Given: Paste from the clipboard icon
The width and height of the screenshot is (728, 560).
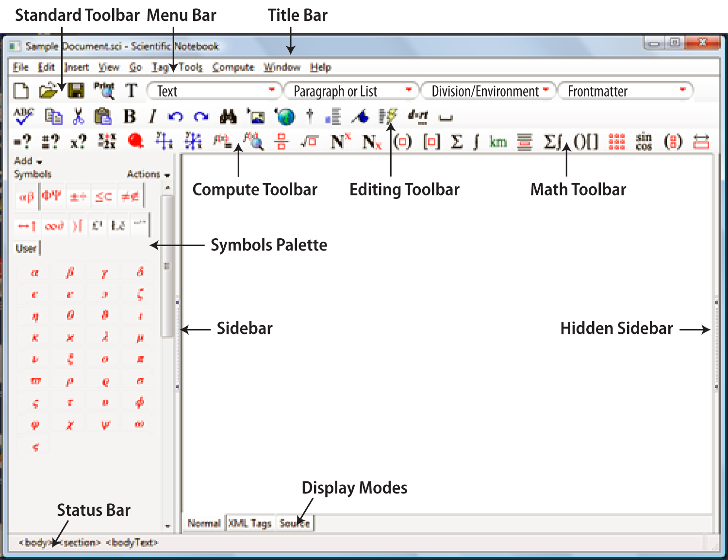Looking at the screenshot, I should 103,116.
